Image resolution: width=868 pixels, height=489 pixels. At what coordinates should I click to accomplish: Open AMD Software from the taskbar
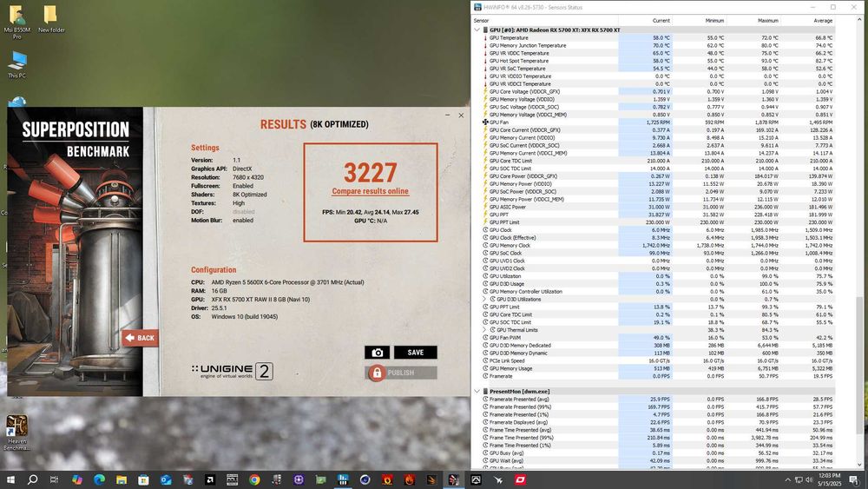tap(210, 479)
